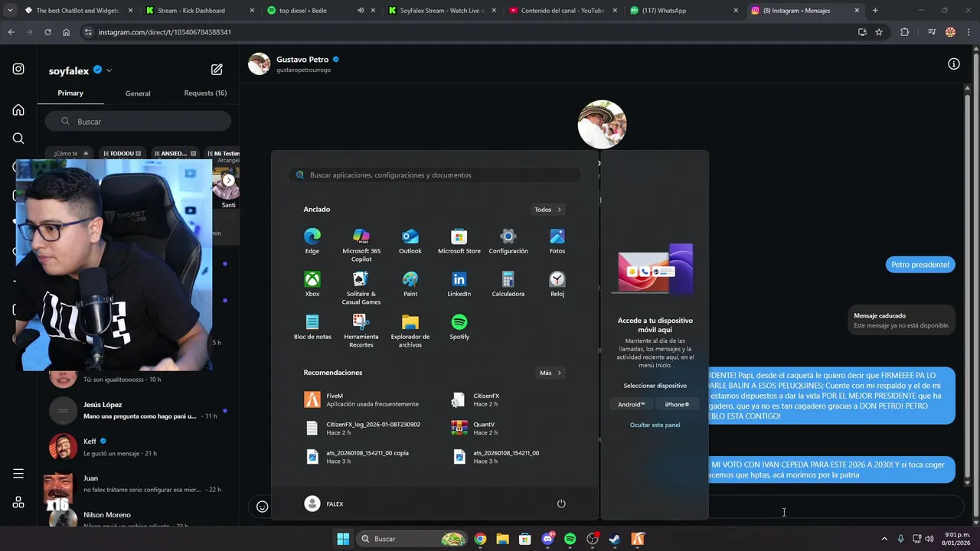Open Instagram hamburger more menu
The width and height of the screenshot is (980, 551).
tap(18, 474)
